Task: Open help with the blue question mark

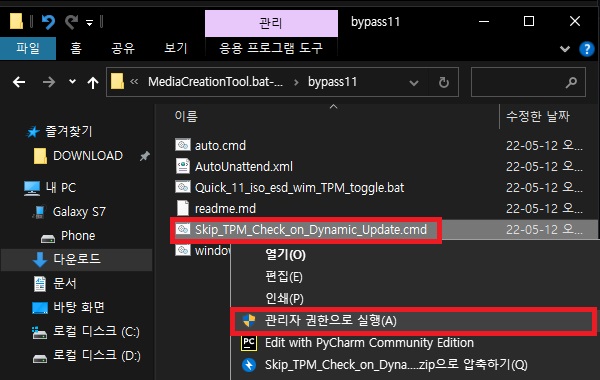Action: click(x=587, y=49)
